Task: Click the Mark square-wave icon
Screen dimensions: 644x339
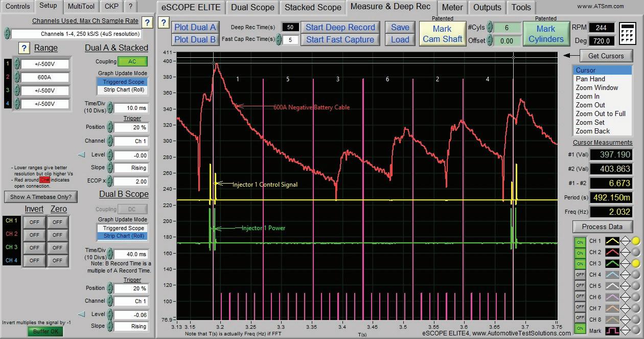Action: tap(612, 331)
